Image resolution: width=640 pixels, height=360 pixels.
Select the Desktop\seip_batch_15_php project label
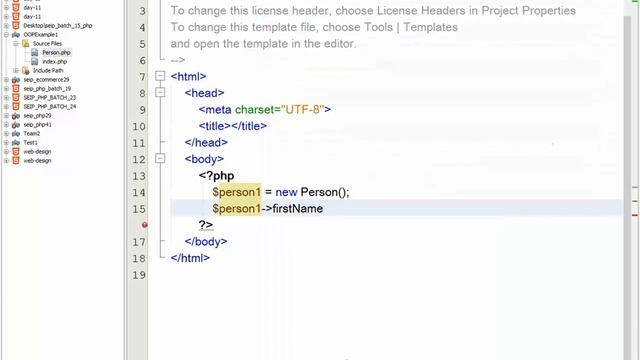(58, 26)
